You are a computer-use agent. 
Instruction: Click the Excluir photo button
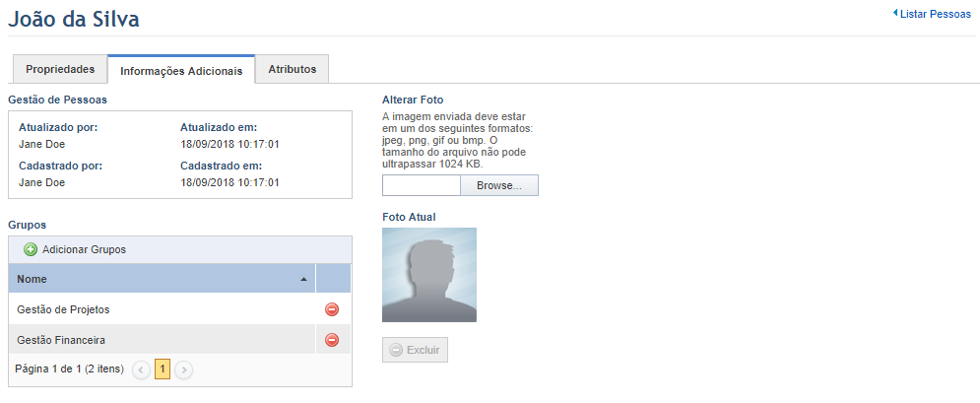pyautogui.click(x=415, y=350)
